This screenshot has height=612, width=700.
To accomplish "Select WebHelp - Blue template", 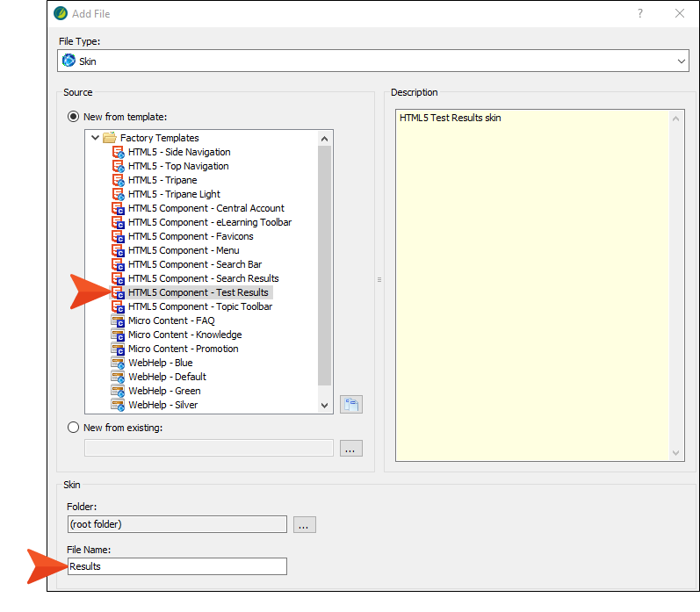I will click(161, 363).
